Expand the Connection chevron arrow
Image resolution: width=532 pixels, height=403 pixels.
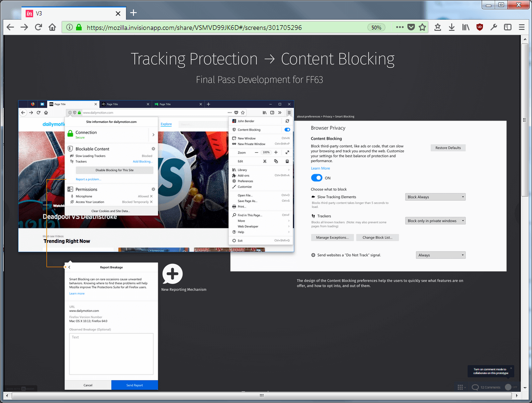153,134
